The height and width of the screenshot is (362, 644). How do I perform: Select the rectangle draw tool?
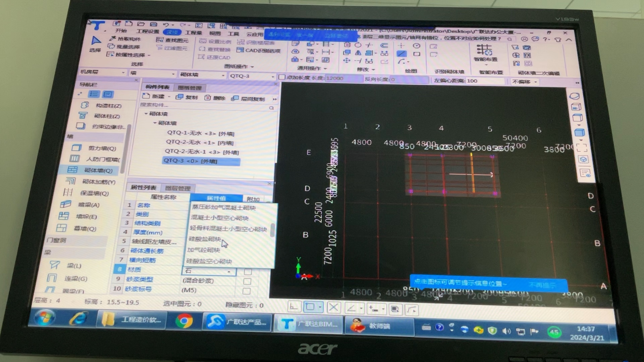417,54
